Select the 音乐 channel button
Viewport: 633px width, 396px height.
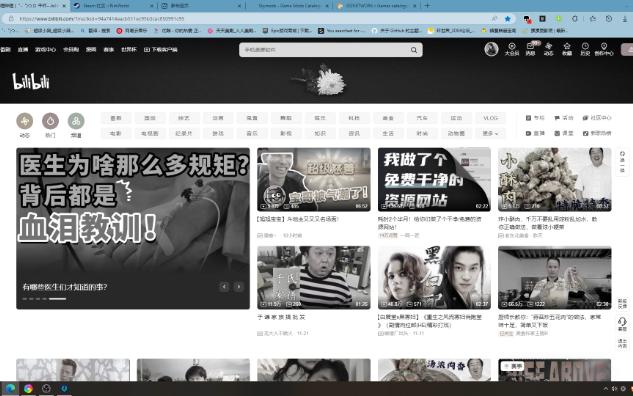click(x=252, y=133)
